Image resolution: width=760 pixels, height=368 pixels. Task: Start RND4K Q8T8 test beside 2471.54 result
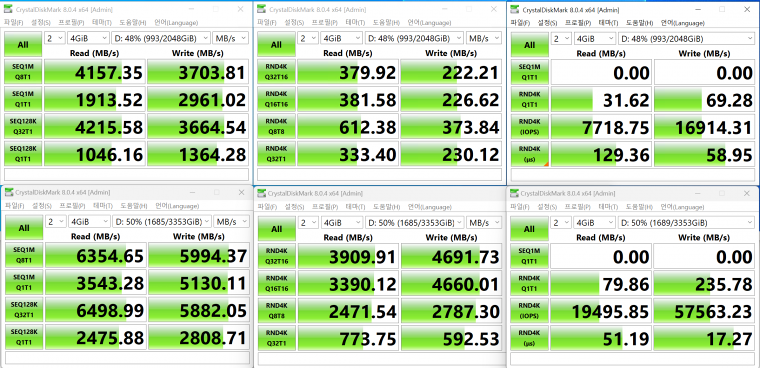pyautogui.click(x=276, y=311)
